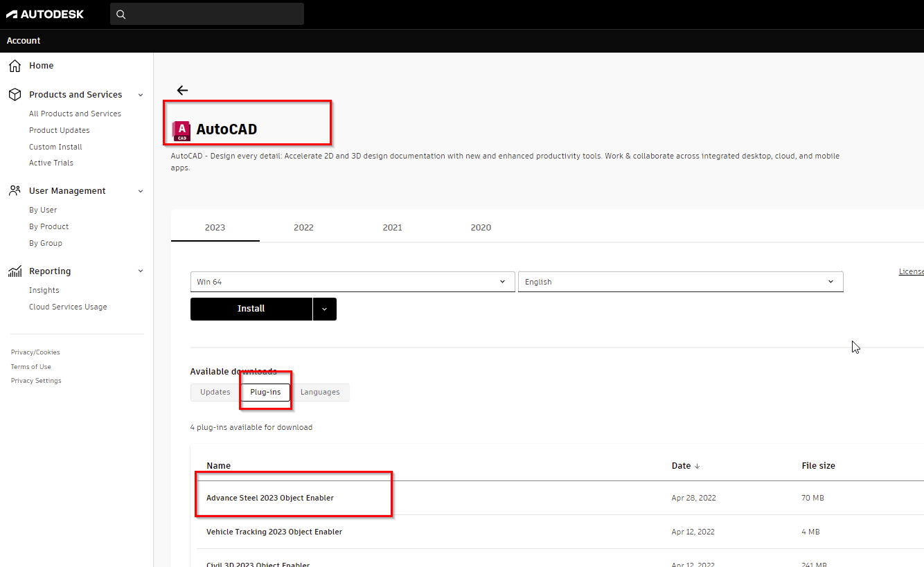Click the Apr 28, 2022 date cell
924x567 pixels.
point(693,498)
